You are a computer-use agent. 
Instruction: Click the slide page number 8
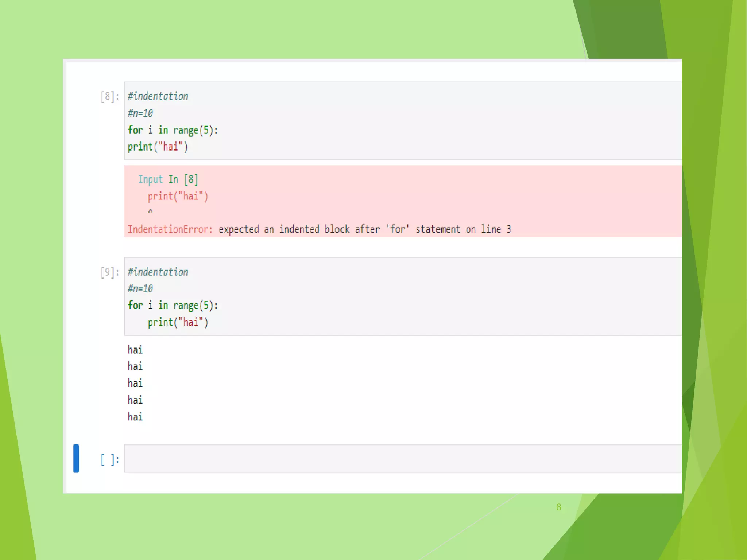click(x=558, y=507)
